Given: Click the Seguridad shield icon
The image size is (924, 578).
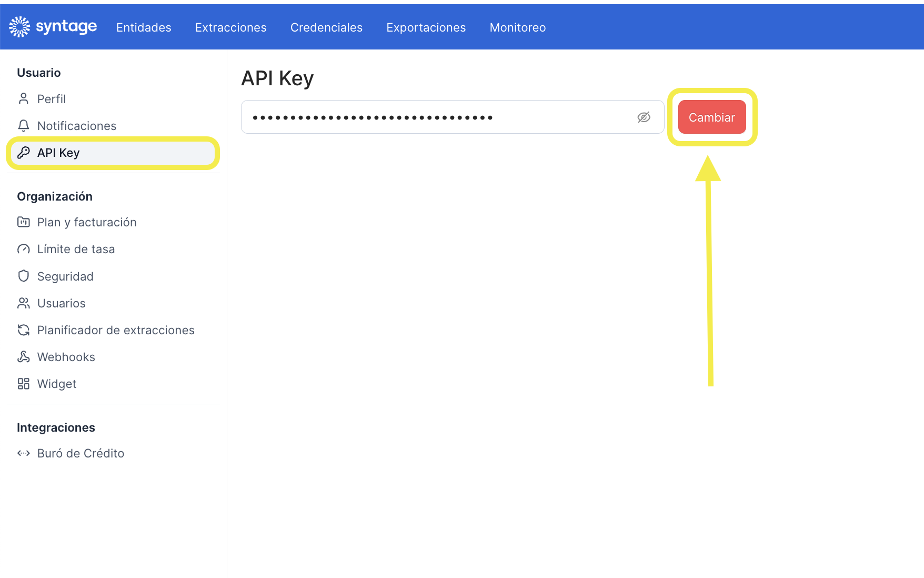Looking at the screenshot, I should point(24,276).
